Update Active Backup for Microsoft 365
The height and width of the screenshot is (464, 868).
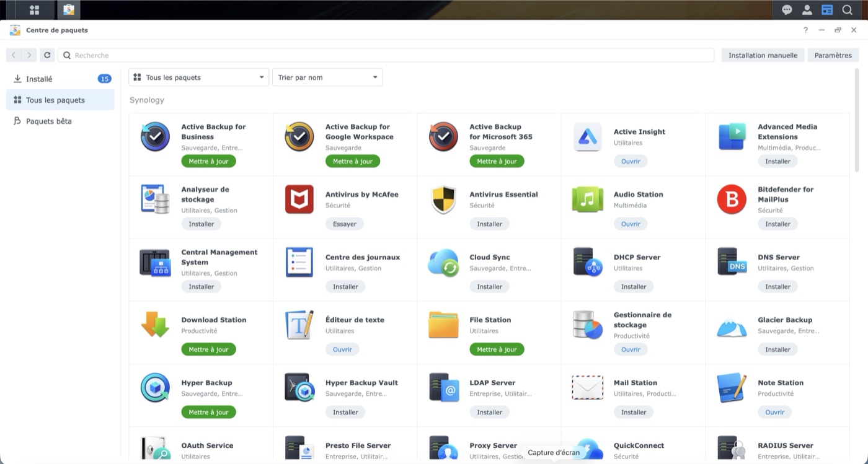497,161
